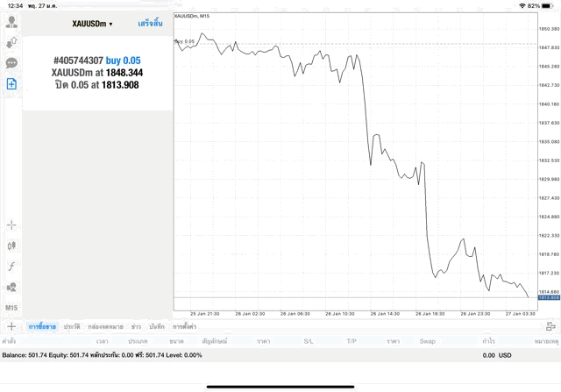This screenshot has width=561, height=392.
Task: Open the indicators function icon
Action: tap(12, 266)
